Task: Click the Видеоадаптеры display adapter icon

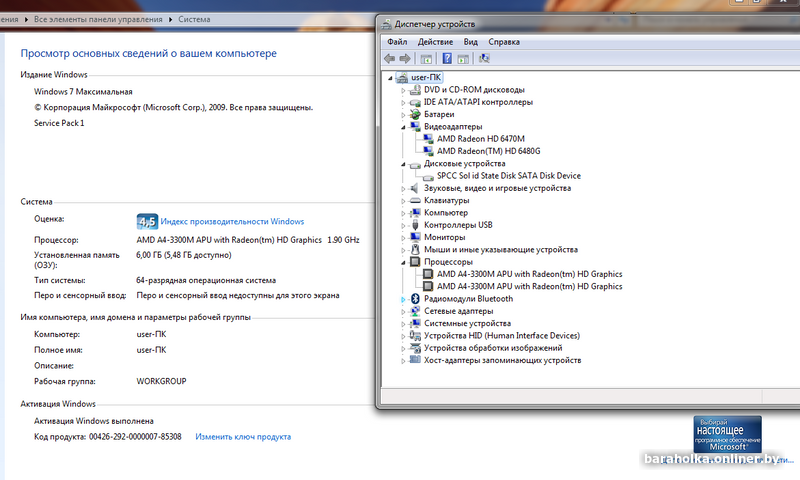Action: click(x=415, y=127)
